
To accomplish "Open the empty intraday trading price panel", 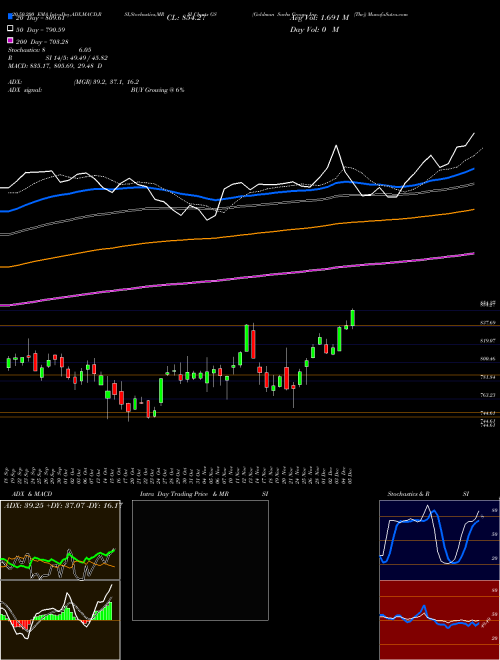I will (200, 560).
